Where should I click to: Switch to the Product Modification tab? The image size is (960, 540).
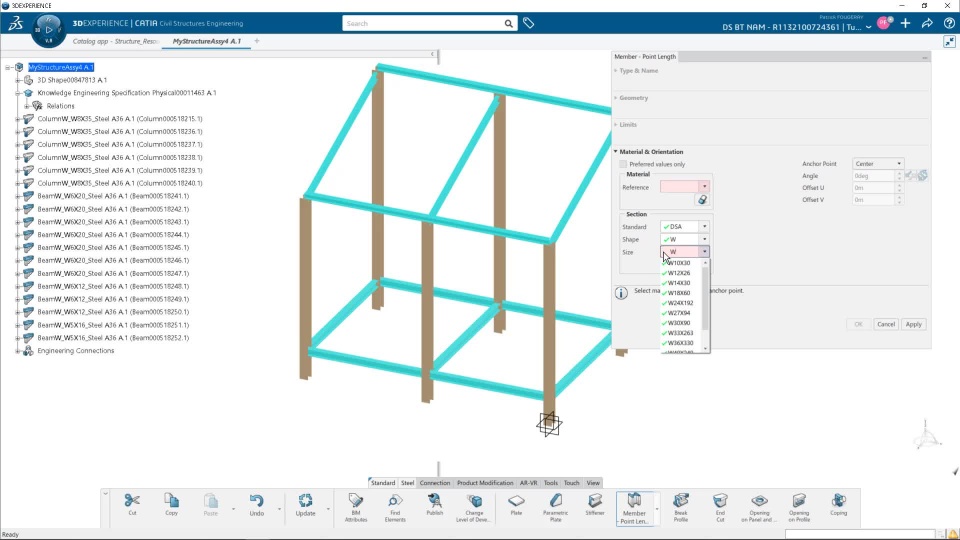click(485, 483)
